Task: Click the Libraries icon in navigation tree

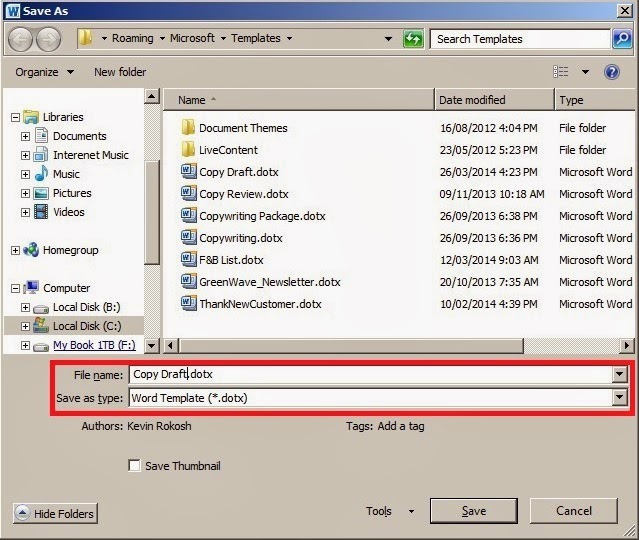Action: click(x=31, y=117)
